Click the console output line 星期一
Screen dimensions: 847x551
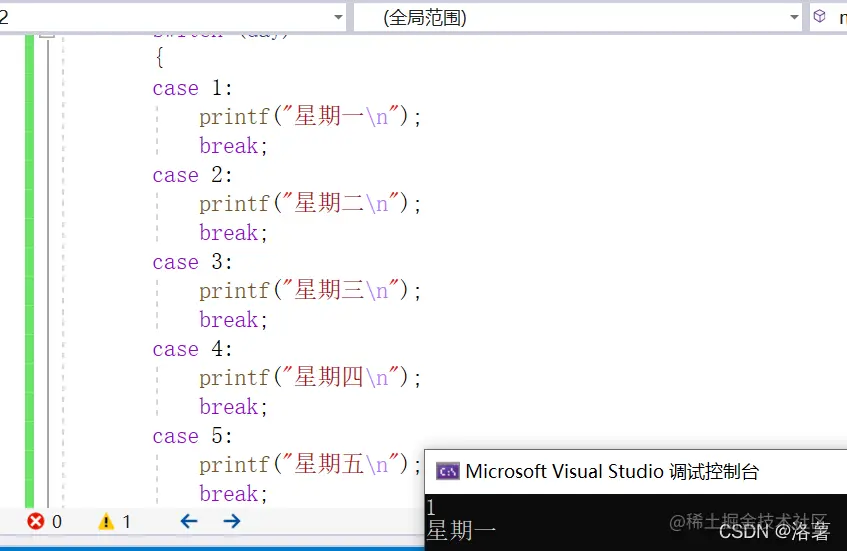pos(461,531)
